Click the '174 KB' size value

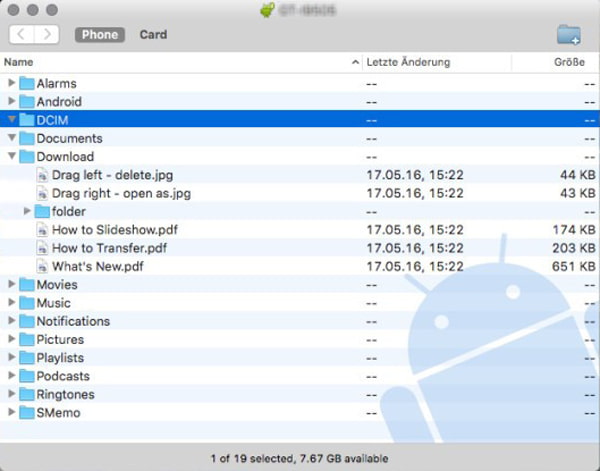[574, 230]
